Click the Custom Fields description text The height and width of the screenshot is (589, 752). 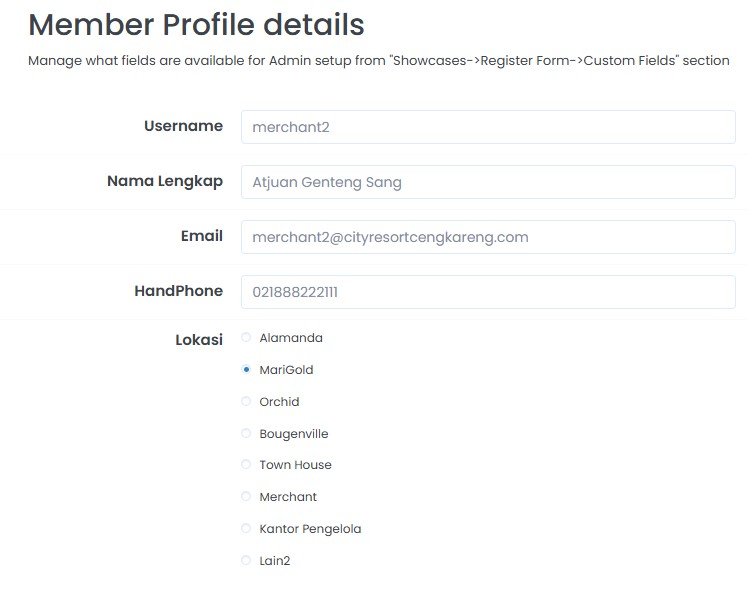coord(378,61)
